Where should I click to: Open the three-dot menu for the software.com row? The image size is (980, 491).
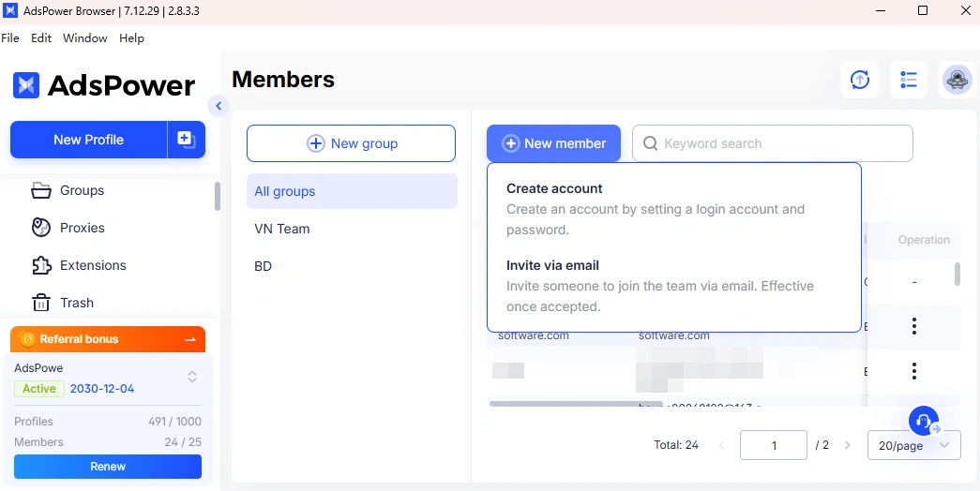(914, 325)
